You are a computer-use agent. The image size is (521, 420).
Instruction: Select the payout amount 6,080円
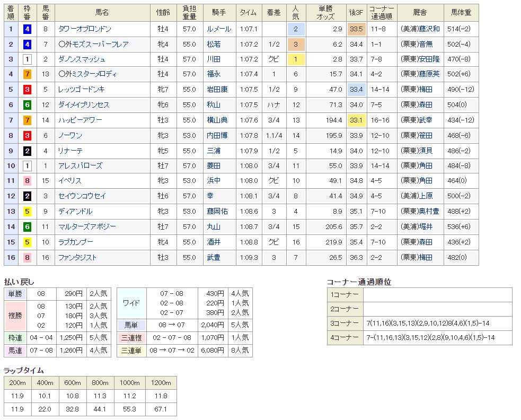pyautogui.click(x=213, y=351)
